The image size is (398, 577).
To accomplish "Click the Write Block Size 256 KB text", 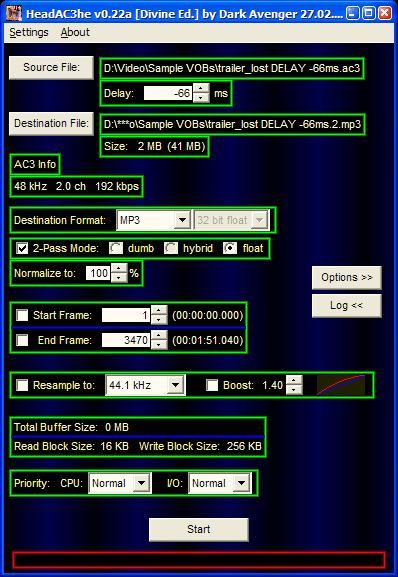I will 200,446.
